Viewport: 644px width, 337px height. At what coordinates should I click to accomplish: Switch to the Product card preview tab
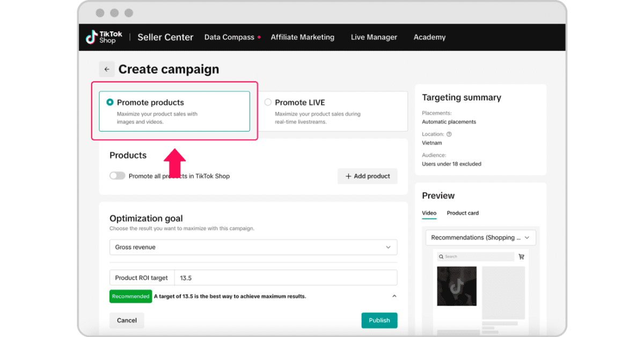[463, 213]
